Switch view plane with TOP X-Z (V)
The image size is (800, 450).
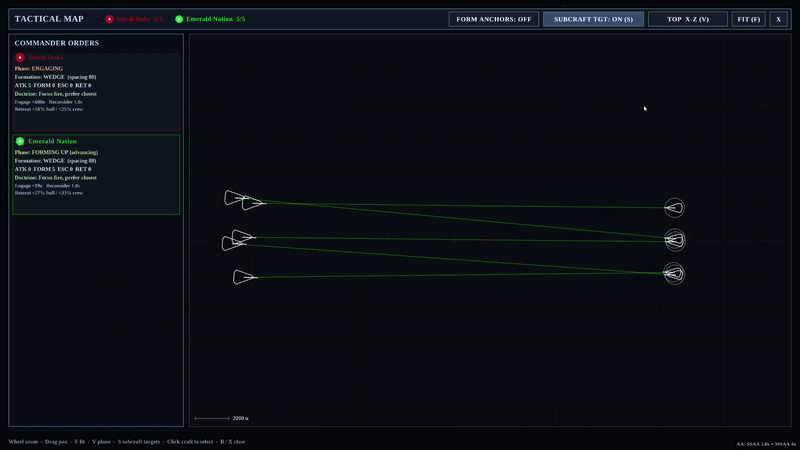(688, 19)
